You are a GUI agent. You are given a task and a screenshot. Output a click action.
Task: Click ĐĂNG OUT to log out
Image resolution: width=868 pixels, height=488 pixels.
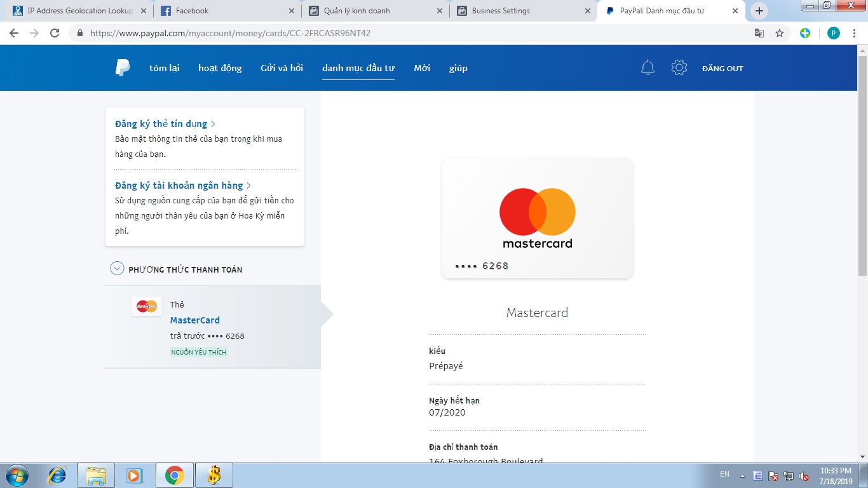[x=722, y=69]
